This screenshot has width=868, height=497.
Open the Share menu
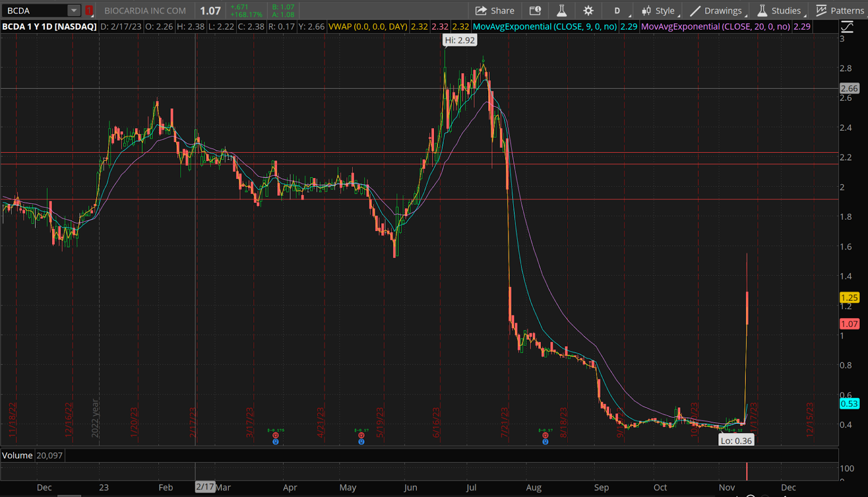494,10
